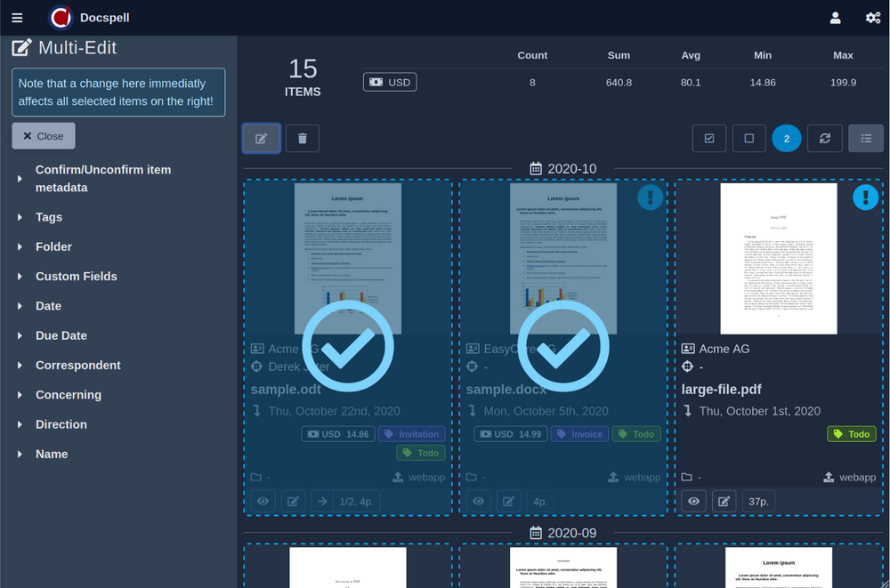This screenshot has height=588, width=890.
Task: Close the Multi-Edit panel
Action: (x=44, y=136)
